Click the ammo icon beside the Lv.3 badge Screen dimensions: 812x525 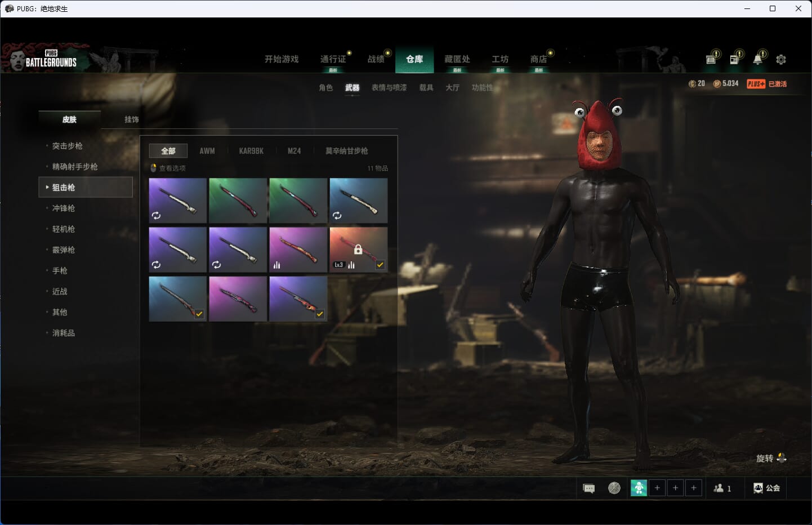[x=351, y=265]
